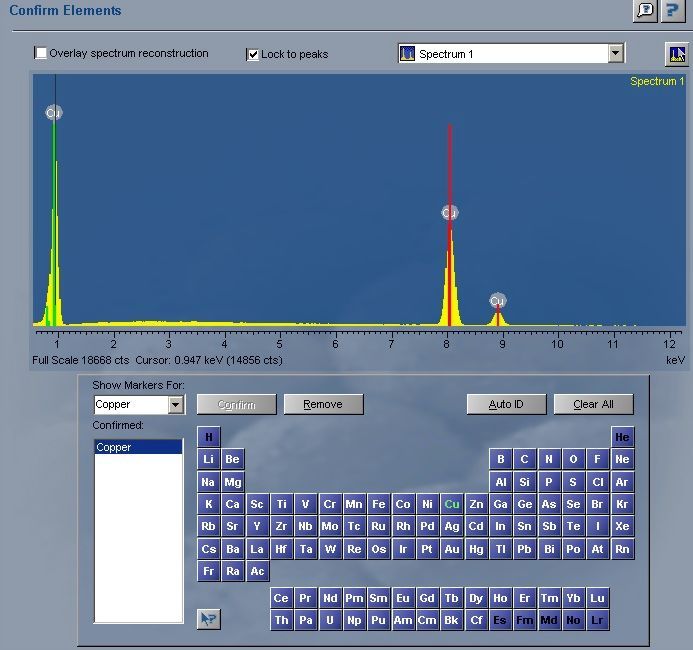Expand the Spectrum 1 dropdown list
The image size is (693, 650).
[616, 54]
